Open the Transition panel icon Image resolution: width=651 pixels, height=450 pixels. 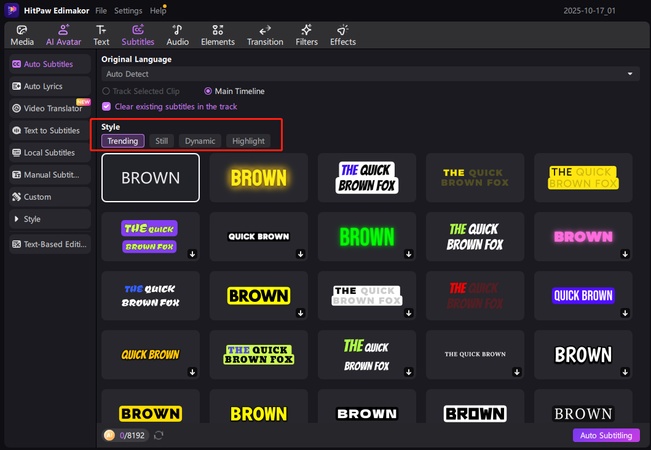tap(265, 30)
